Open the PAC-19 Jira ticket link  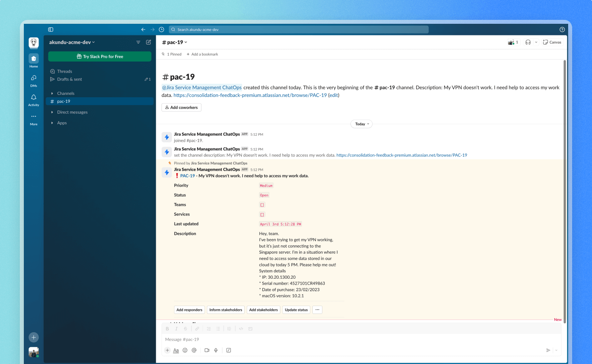[189, 175]
